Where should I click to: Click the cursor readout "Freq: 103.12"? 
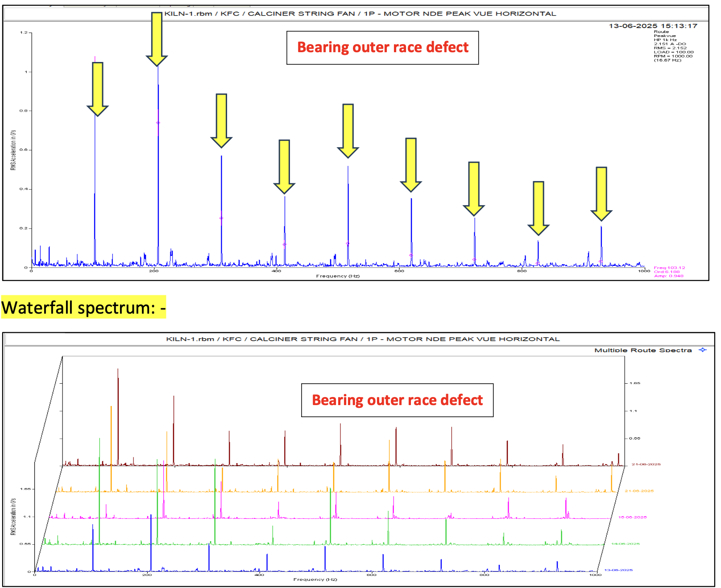coord(669,268)
